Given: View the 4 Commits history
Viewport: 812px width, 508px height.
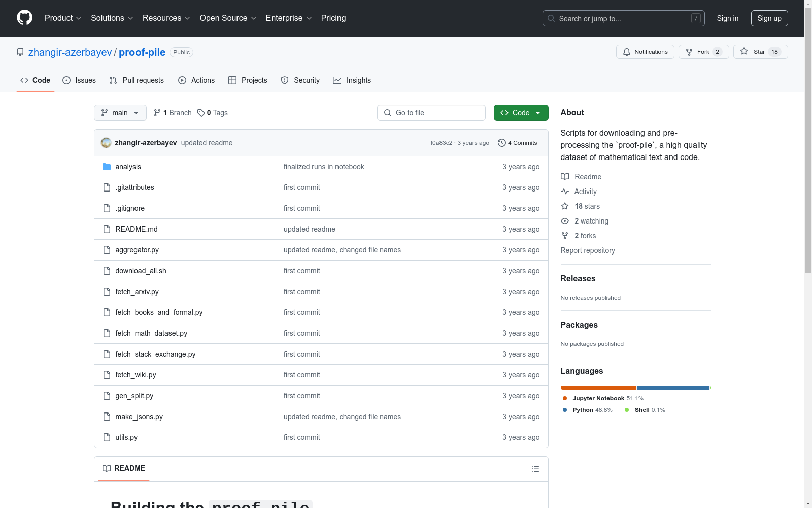Looking at the screenshot, I should pyautogui.click(x=518, y=143).
